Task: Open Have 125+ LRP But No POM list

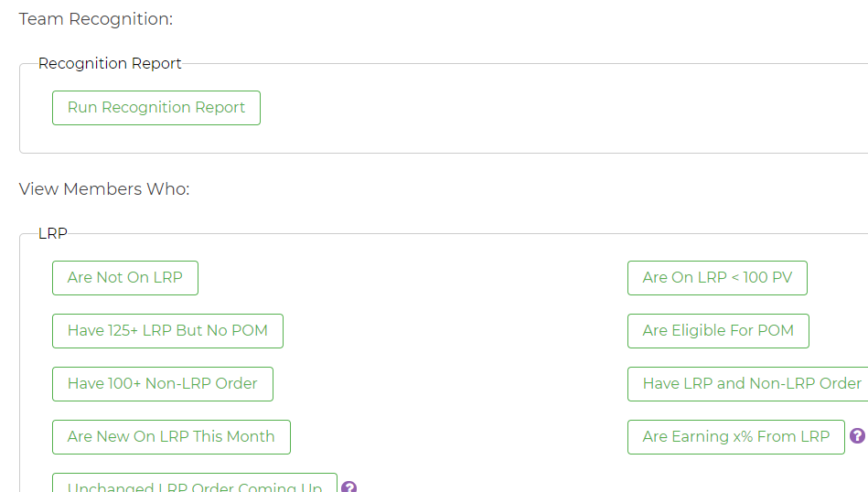Action: coord(167,331)
